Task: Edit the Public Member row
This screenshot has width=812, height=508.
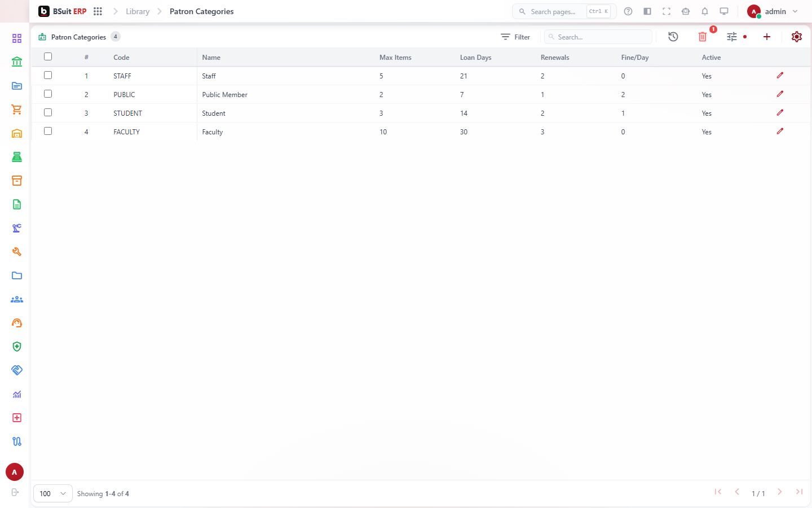Action: [780, 94]
